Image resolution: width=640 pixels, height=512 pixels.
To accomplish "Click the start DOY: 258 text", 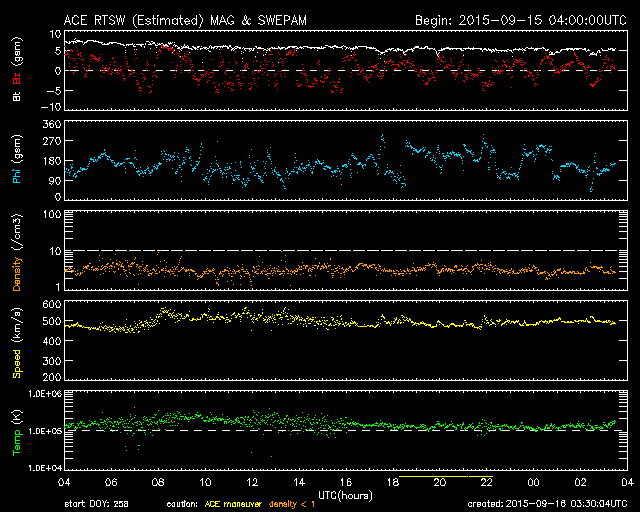I will coord(96,505).
